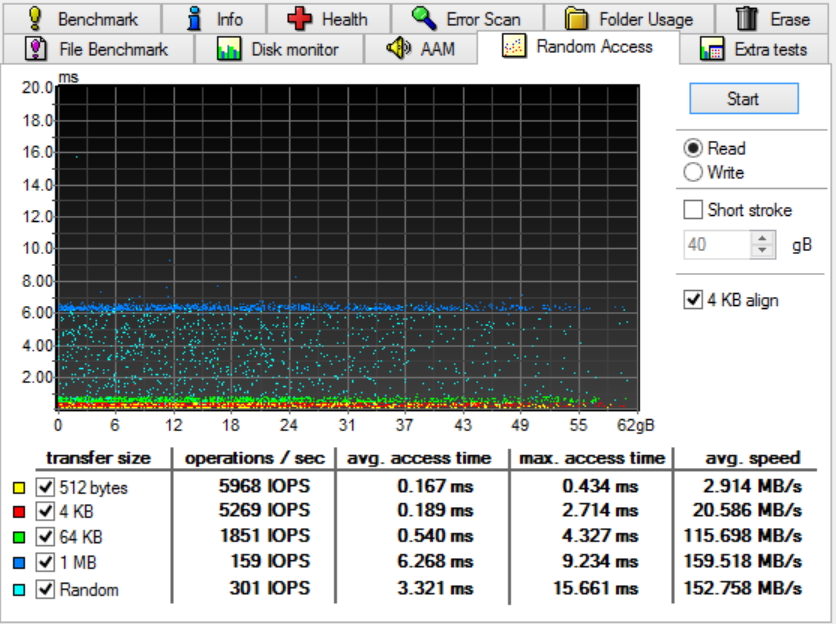Image resolution: width=836 pixels, height=624 pixels.
Task: Click the 'transfer size' column header
Action: click(98, 458)
